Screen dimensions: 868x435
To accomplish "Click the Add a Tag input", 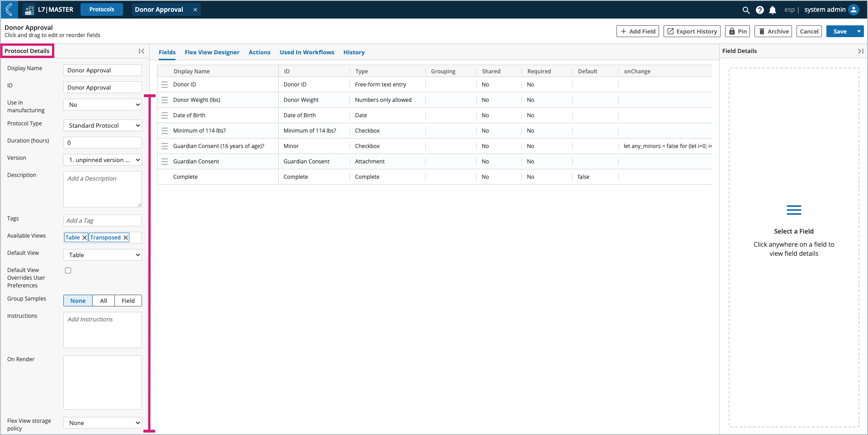I will tap(103, 220).
